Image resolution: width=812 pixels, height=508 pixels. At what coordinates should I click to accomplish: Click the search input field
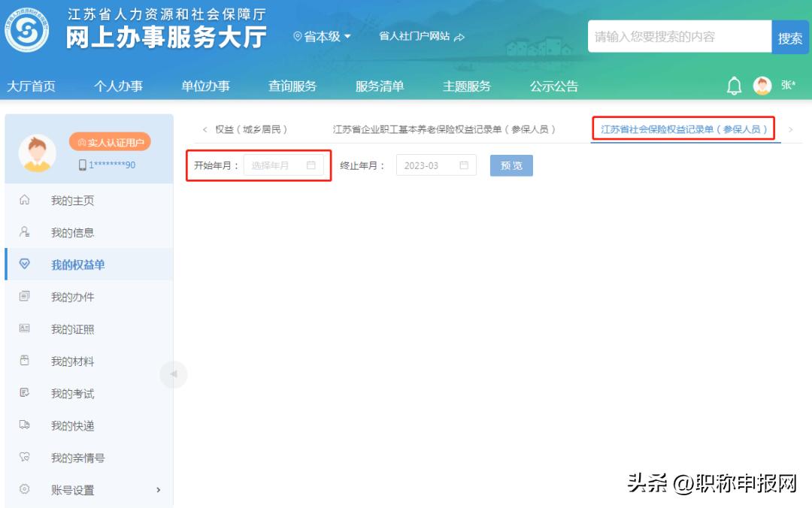click(675, 35)
